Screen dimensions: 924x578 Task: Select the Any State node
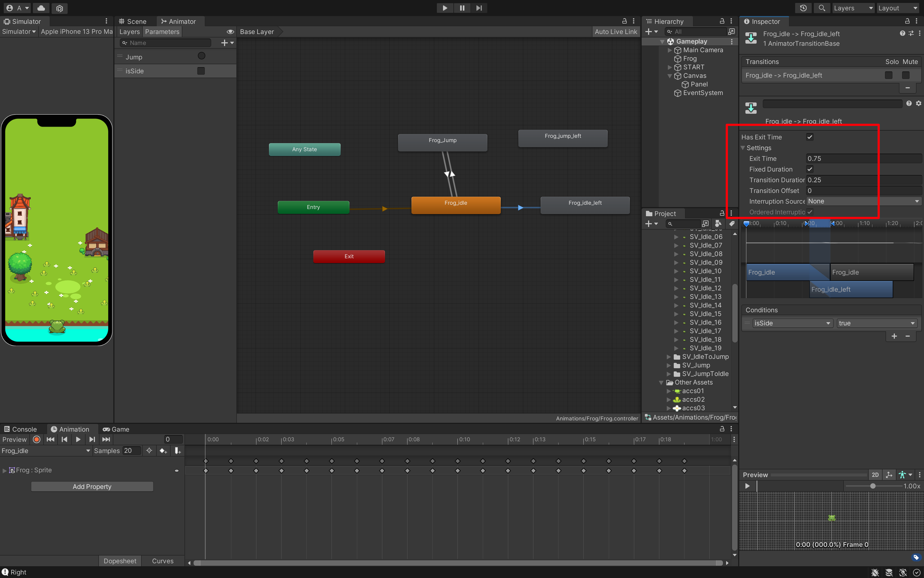[x=304, y=149]
